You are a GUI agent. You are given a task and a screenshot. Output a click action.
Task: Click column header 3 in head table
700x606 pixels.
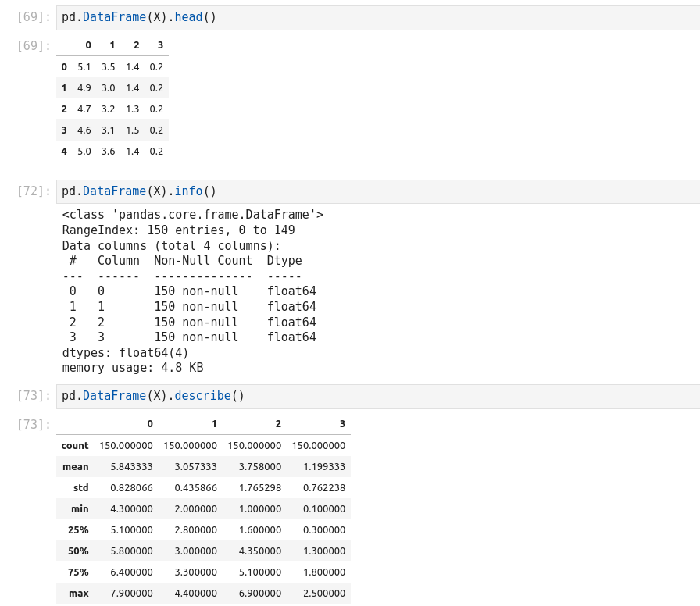tap(160, 45)
